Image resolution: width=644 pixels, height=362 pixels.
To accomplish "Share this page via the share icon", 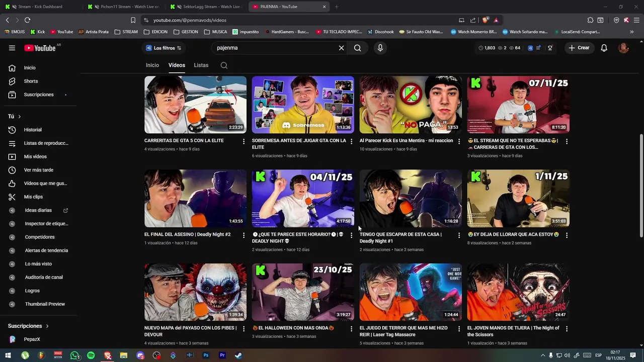I will (473, 20).
